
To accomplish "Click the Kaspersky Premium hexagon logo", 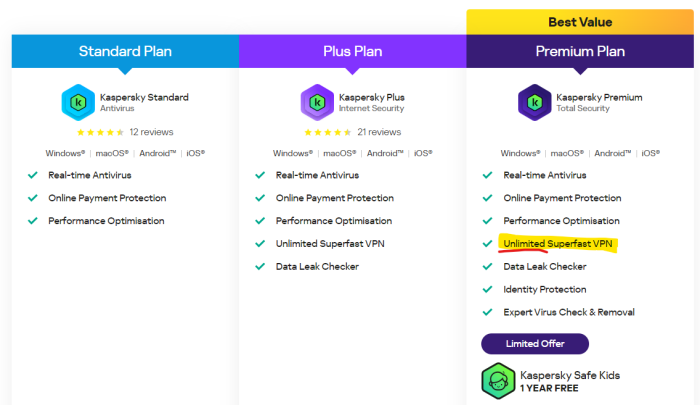I will pos(533,102).
